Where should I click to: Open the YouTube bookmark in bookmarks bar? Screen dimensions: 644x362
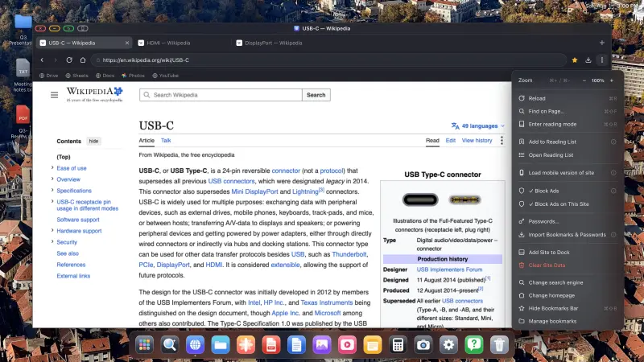pos(166,76)
